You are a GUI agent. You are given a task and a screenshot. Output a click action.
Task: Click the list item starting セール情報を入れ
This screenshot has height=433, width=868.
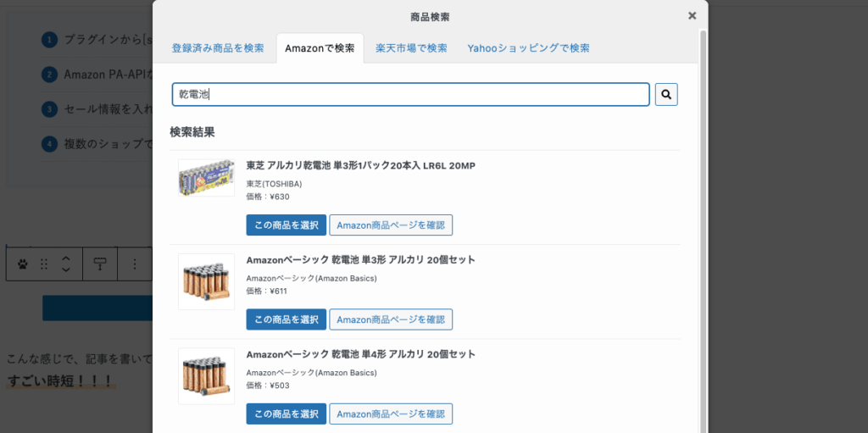point(97,109)
